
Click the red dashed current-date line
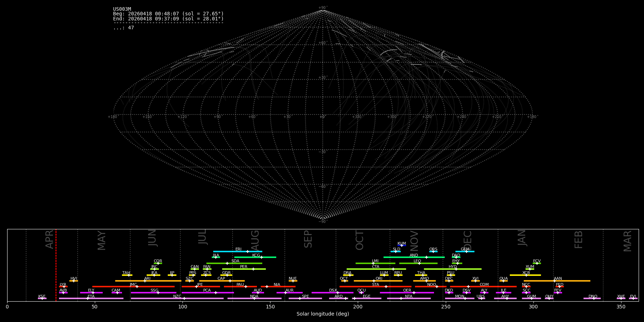56,265
